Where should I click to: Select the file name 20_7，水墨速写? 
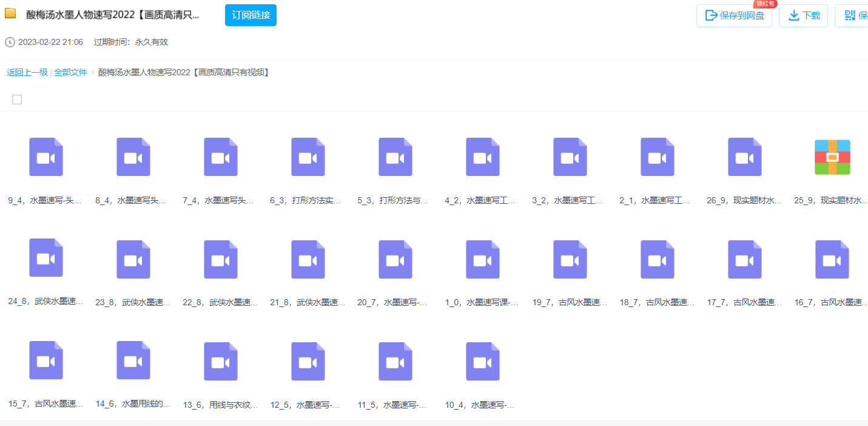point(392,302)
